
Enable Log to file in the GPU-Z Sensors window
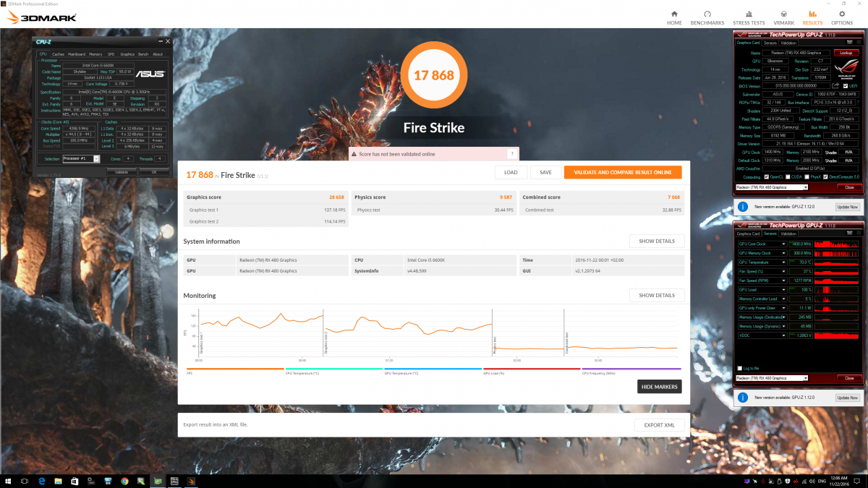[739, 368]
